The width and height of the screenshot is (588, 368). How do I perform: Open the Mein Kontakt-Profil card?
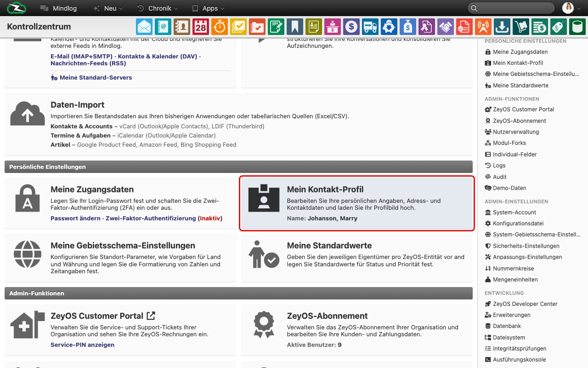point(357,203)
